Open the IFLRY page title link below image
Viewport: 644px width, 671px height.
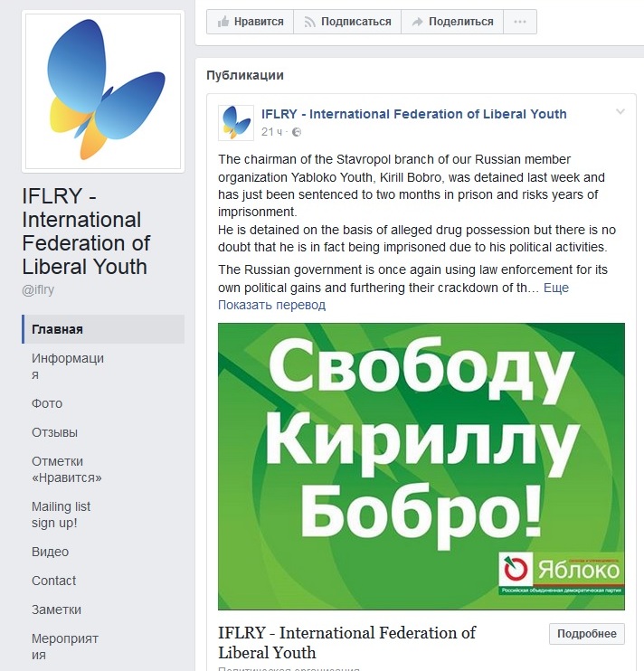346,642
